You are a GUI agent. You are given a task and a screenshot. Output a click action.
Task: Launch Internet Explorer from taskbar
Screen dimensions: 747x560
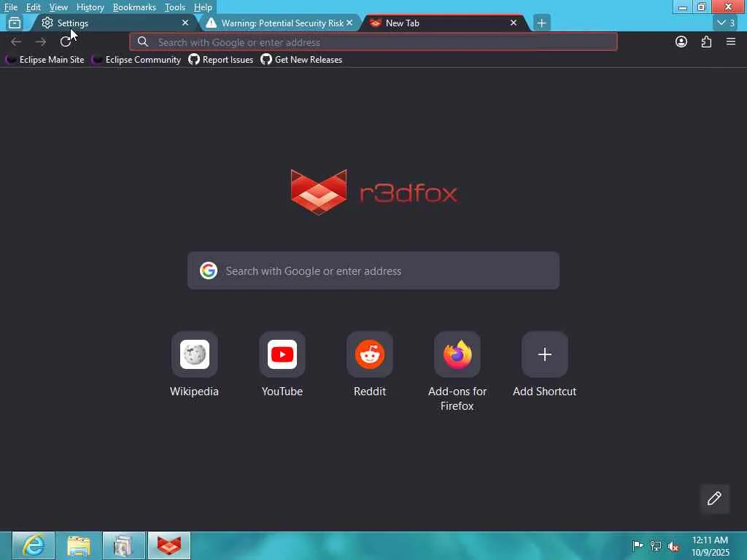point(34,545)
